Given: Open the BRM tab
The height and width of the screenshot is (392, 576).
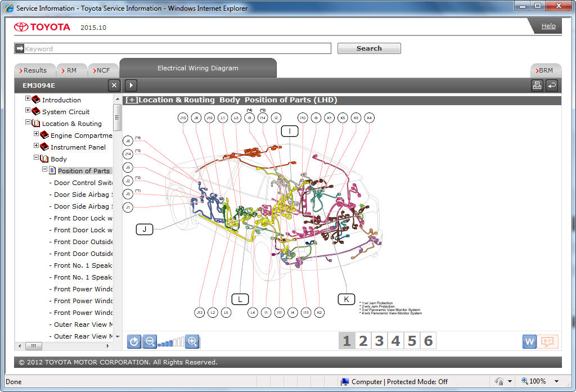Looking at the screenshot, I should tap(546, 70).
